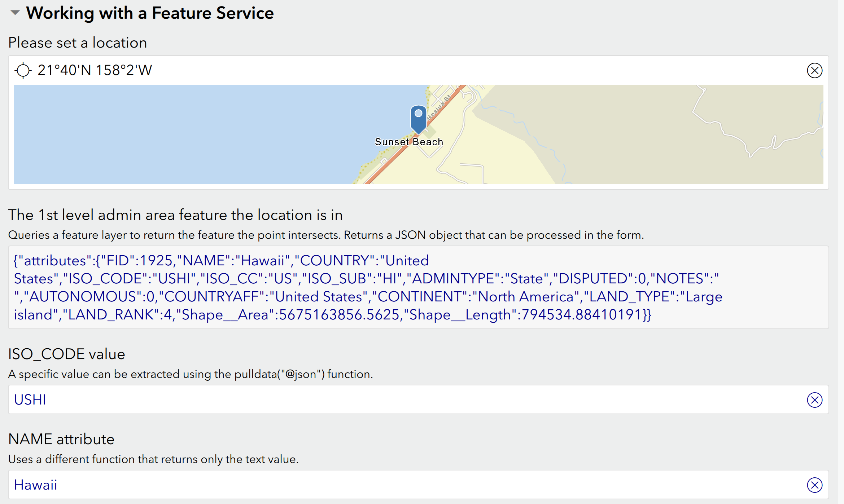Click the coordinates text 21°40'N 158°2'W

click(95, 70)
